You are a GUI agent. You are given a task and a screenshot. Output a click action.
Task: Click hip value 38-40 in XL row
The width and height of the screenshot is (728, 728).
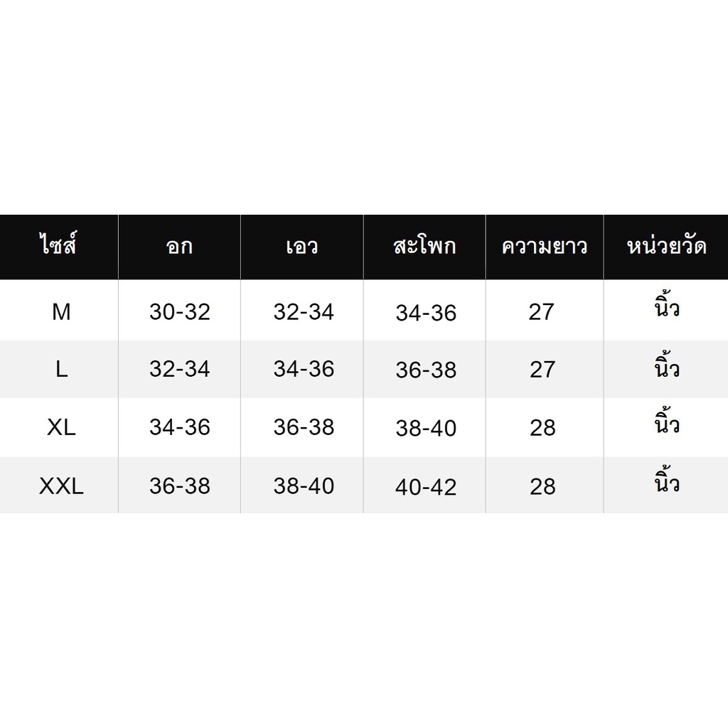coord(426,428)
